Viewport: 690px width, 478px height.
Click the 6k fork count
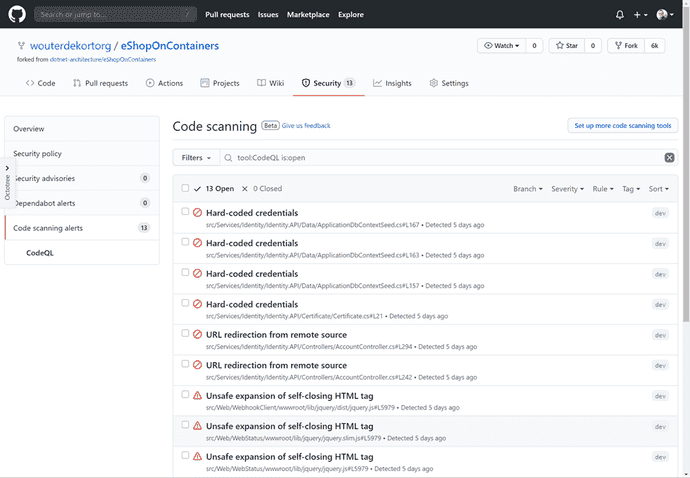pos(655,46)
